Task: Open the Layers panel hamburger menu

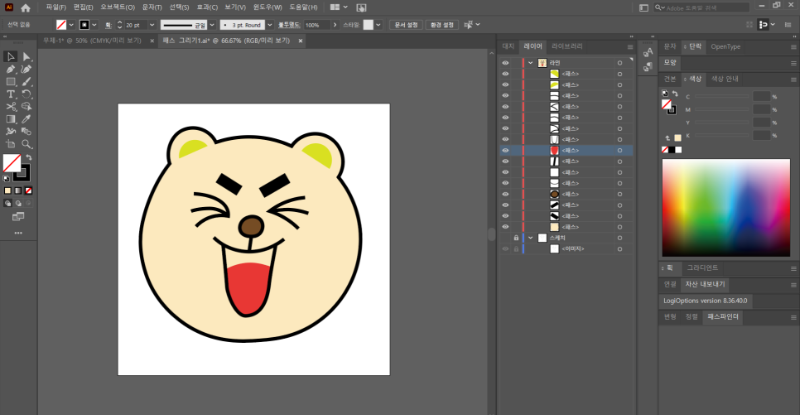Action: [x=630, y=47]
